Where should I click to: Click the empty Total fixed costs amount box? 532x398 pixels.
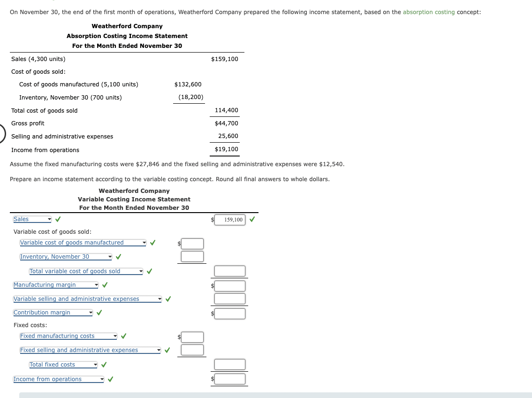point(229,364)
